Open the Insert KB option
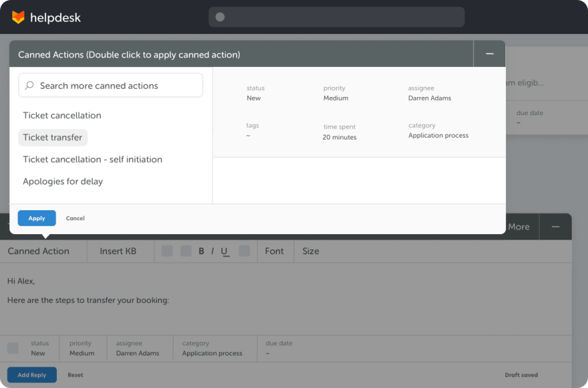 pos(118,251)
